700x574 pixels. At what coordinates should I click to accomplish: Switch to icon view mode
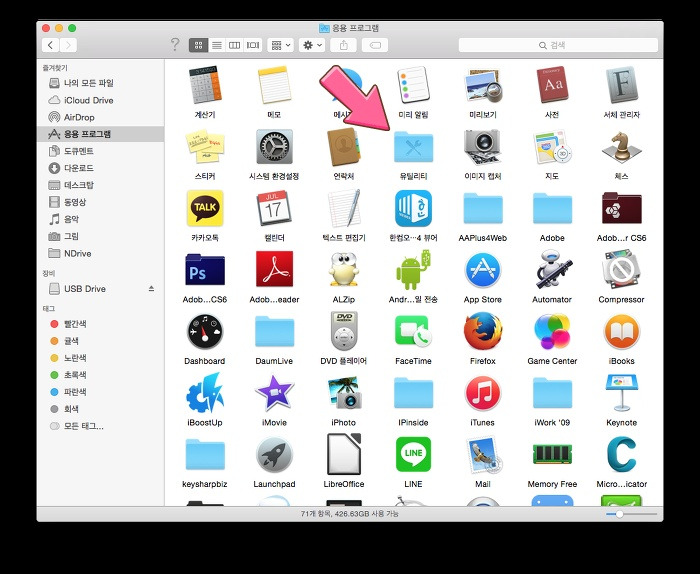pyautogui.click(x=198, y=45)
